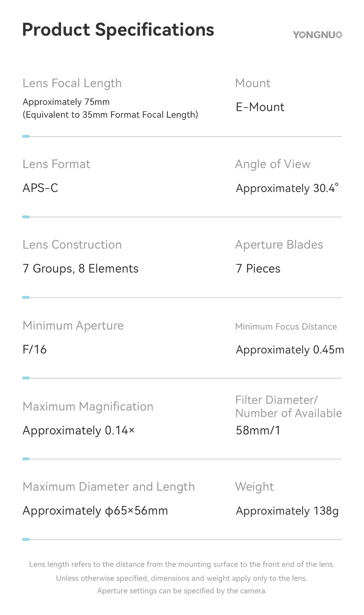Click the blue divider marker below F/16
The height and width of the screenshot is (615, 364).
(26, 378)
